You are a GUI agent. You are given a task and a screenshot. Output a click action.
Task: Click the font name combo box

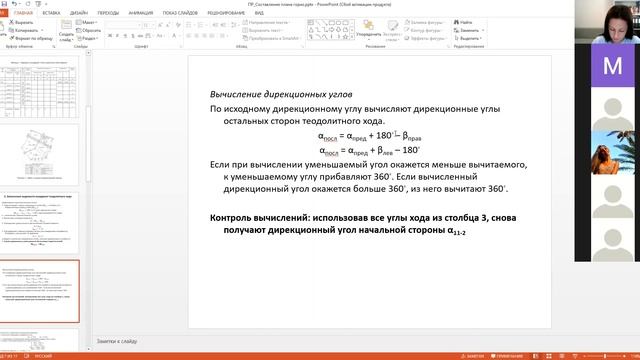click(123, 25)
